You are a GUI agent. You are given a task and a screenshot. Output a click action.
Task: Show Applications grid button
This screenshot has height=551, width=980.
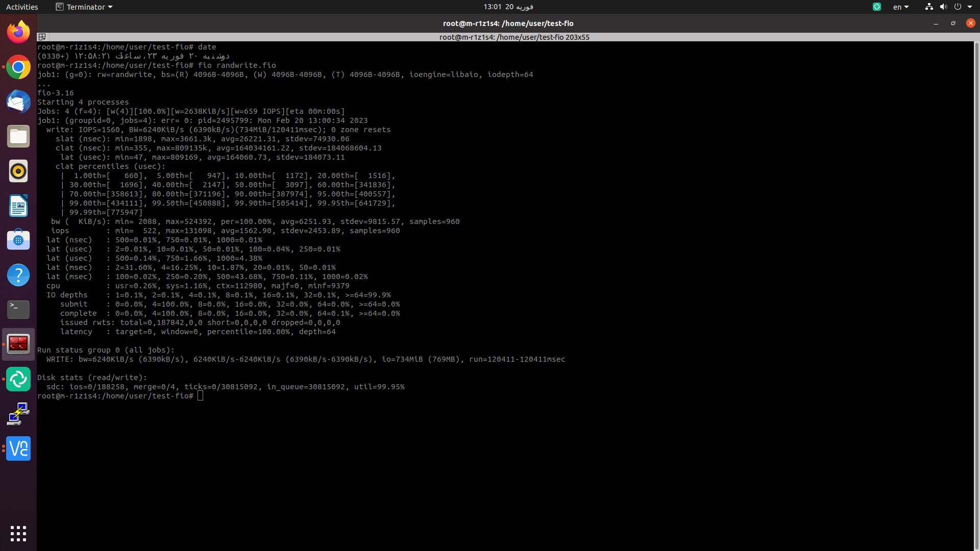18,533
